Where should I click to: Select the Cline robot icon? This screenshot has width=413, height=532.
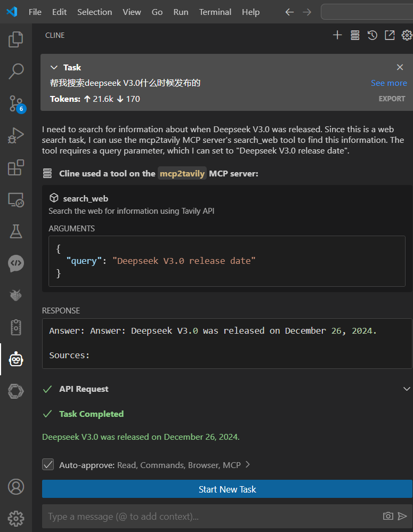15,359
